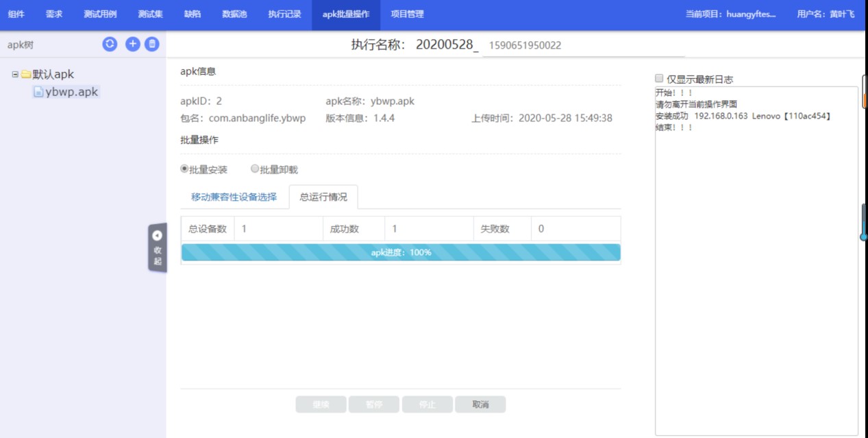Click the refresh apk tree icon

tap(110, 44)
